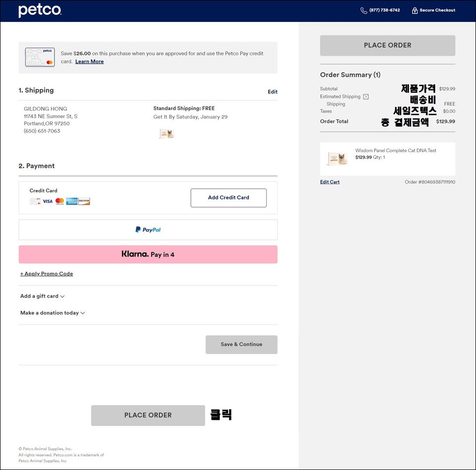Select PayPal as payment method
Viewport: 476px width, 470px height.
(148, 230)
